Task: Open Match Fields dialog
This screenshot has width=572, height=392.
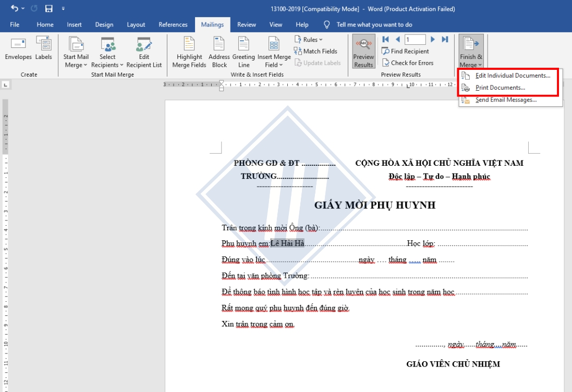Action: [314, 51]
